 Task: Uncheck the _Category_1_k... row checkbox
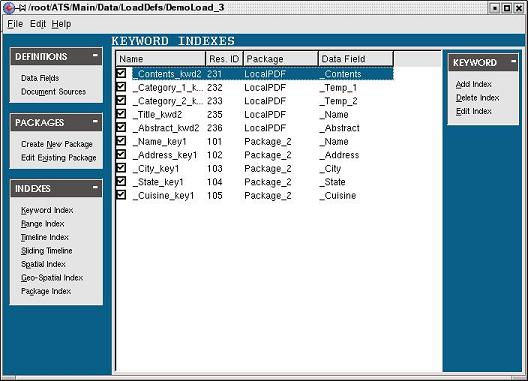point(121,87)
